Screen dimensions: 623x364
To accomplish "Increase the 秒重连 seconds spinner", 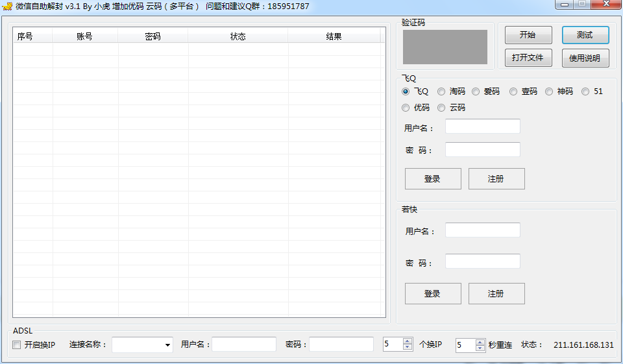I will tap(480, 342).
